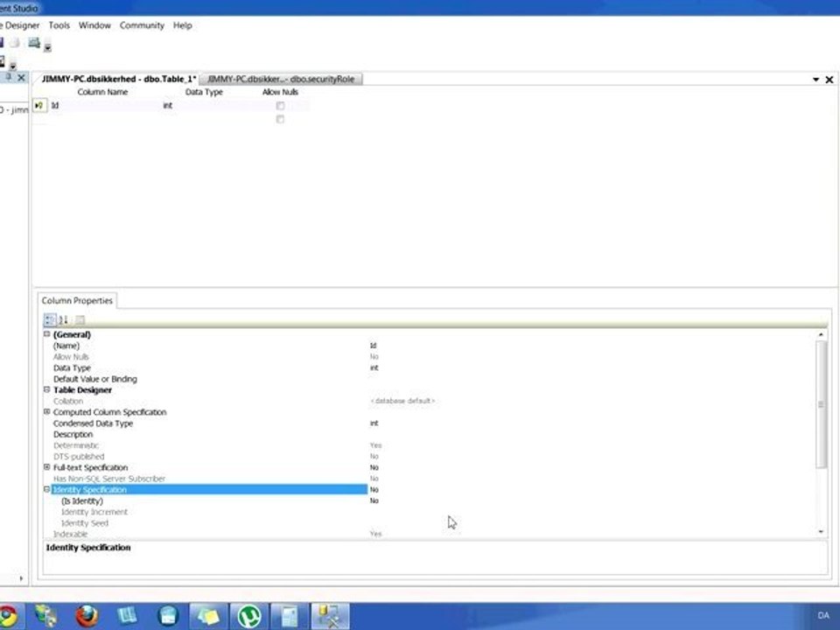Click the properties window toolbar icon
The height and width of the screenshot is (630, 840).
point(34,43)
